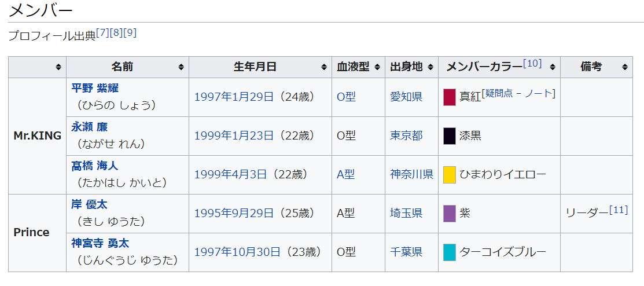Select the 生年月日 header text
This screenshot has width=644, height=286.
[255, 67]
